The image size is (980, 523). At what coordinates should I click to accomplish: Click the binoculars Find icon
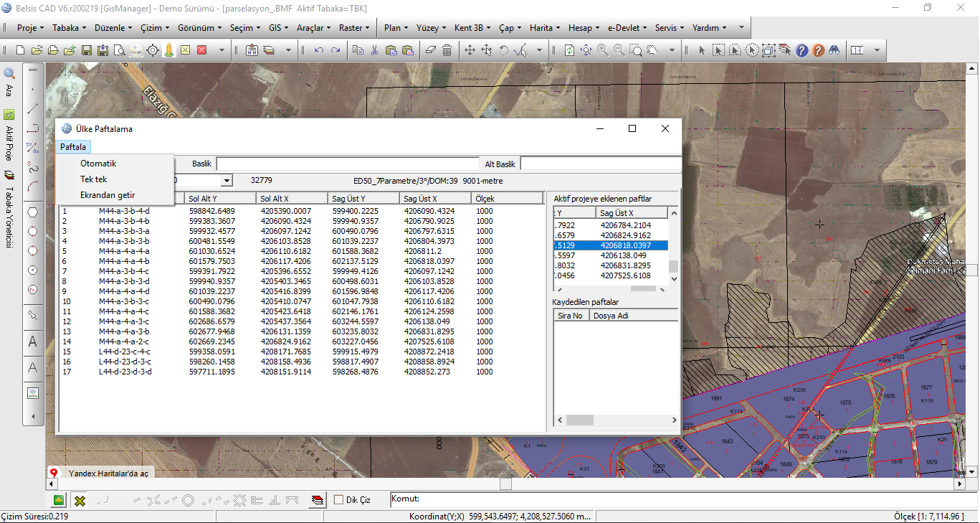834,50
